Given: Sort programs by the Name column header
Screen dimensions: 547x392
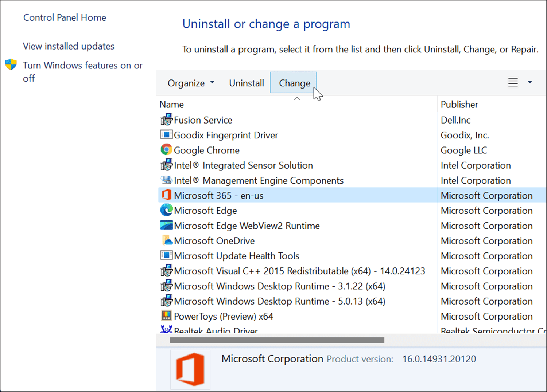Looking at the screenshot, I should tap(172, 105).
